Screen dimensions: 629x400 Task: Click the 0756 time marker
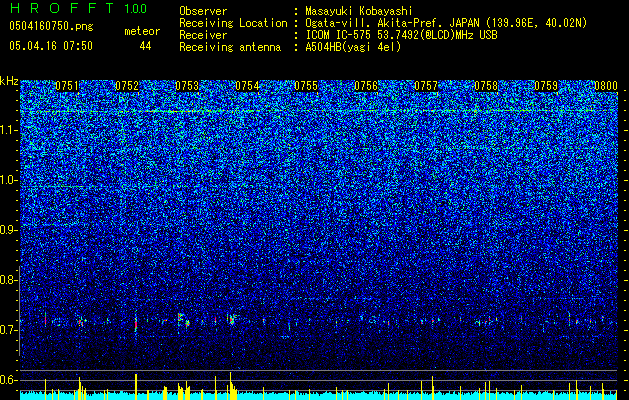coord(366,86)
